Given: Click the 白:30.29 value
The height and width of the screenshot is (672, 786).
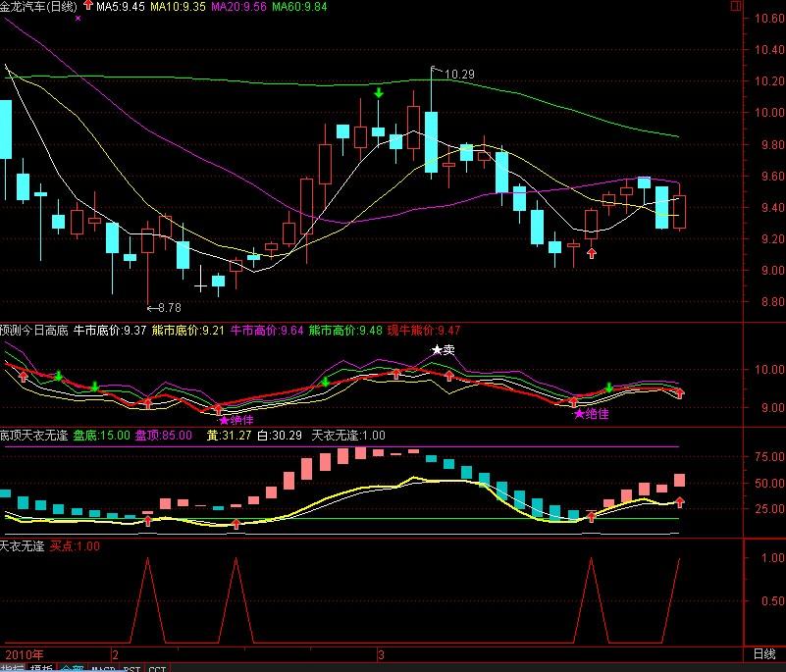Looking at the screenshot, I should 280,435.
